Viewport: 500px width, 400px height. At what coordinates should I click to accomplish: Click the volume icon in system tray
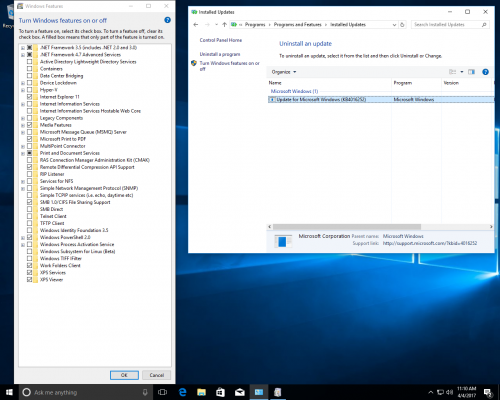[x=450, y=392]
